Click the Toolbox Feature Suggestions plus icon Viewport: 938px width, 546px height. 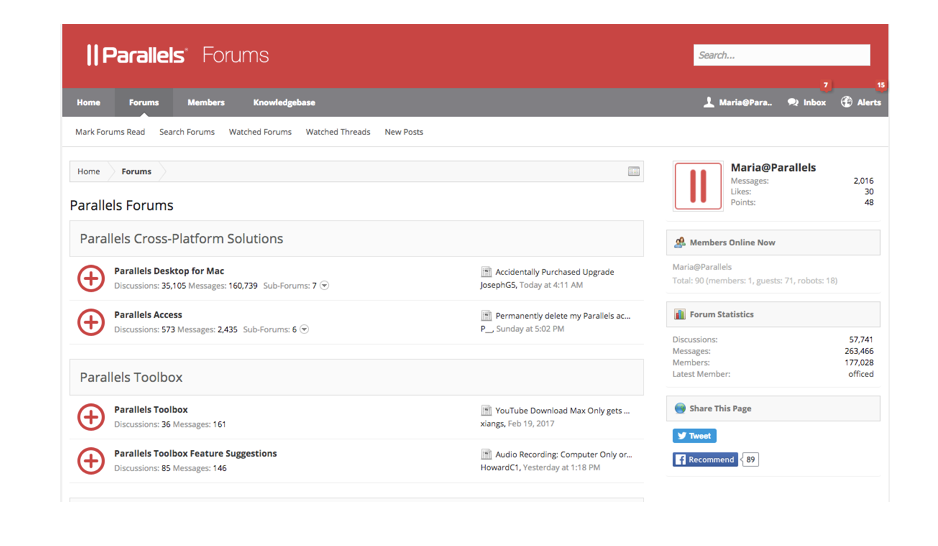point(91,461)
